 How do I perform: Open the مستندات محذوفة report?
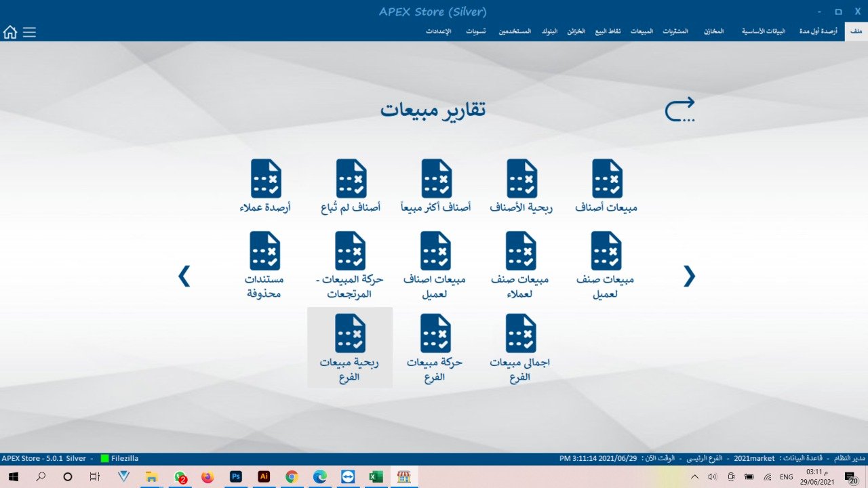(264, 265)
